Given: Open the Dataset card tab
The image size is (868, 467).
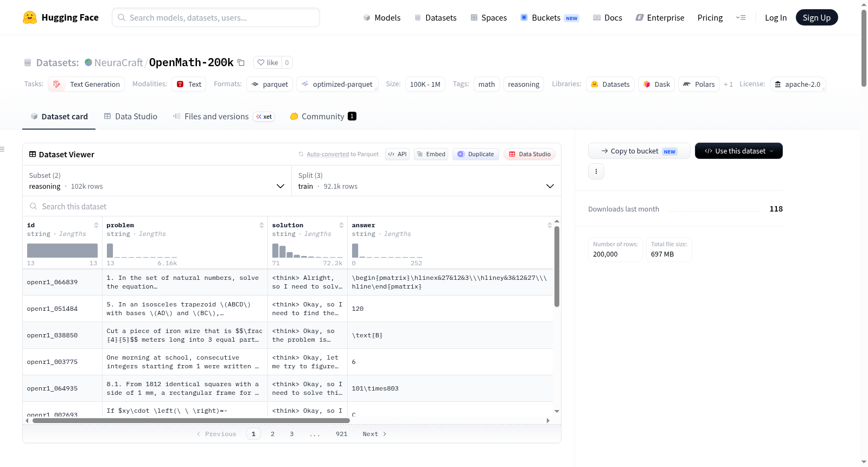Looking at the screenshot, I should click(x=59, y=116).
